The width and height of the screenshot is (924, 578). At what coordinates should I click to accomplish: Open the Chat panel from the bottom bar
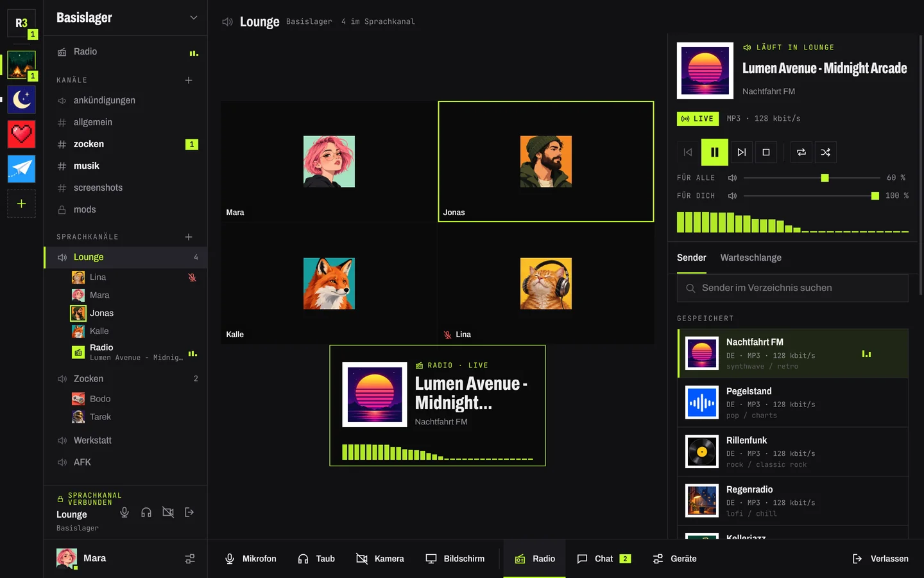pos(604,559)
